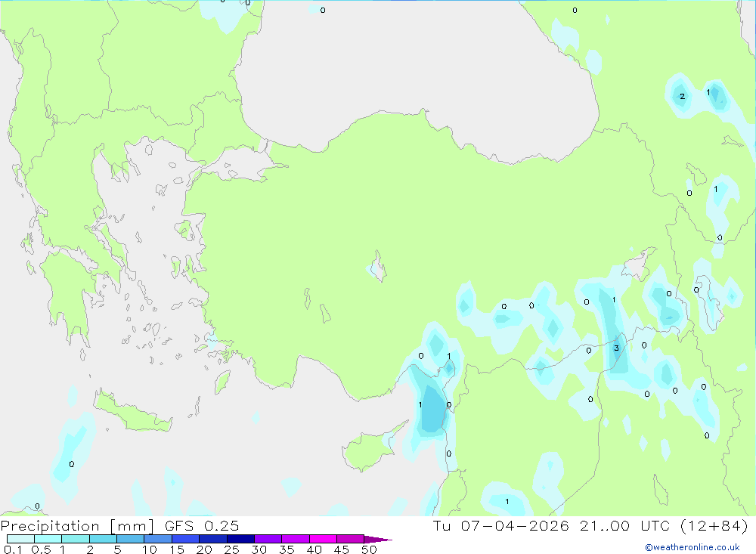The width and height of the screenshot is (756, 554).
Task: Select the 2–5 mm legend color swatch
Action: (x=103, y=539)
